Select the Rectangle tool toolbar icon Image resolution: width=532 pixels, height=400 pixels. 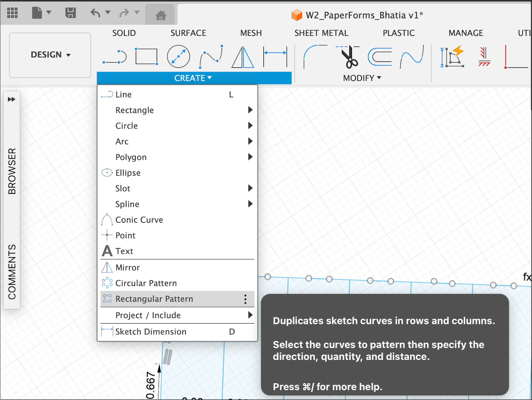(146, 56)
